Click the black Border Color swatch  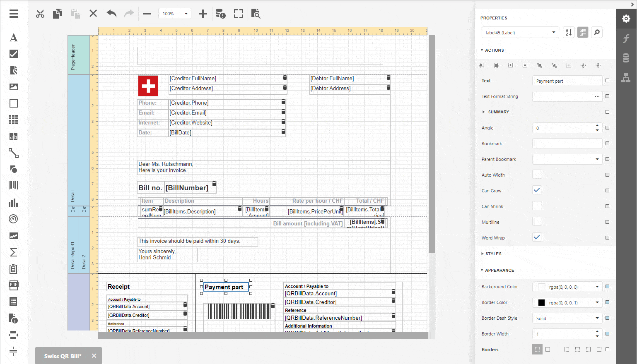541,302
